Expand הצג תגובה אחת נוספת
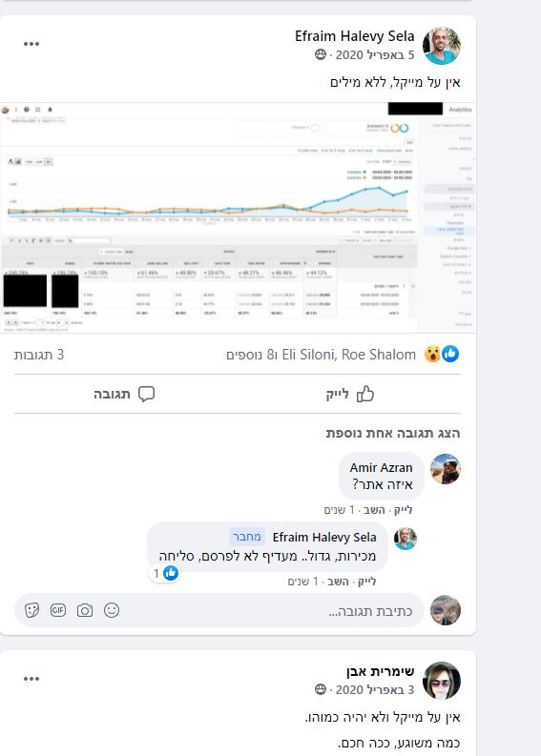The height and width of the screenshot is (756, 541). click(393, 433)
